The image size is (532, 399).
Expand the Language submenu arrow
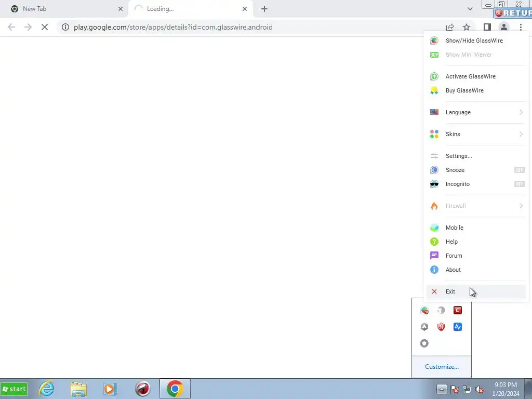point(521,112)
